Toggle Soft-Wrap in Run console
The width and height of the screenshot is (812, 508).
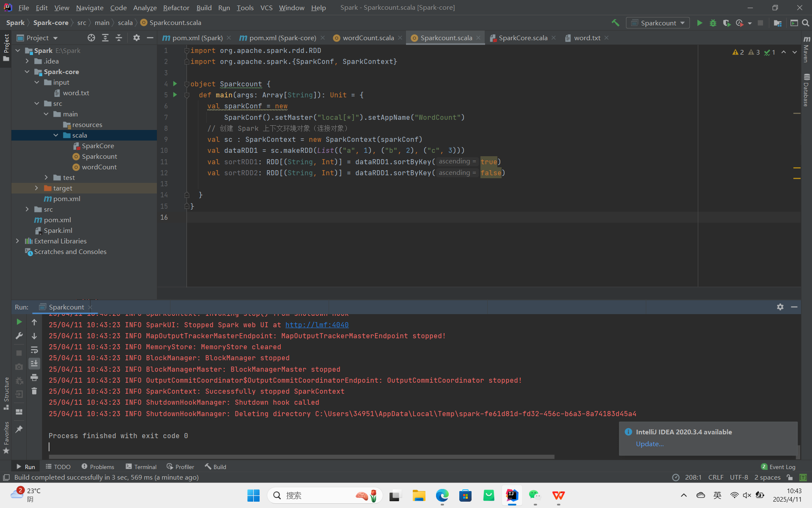click(34, 350)
